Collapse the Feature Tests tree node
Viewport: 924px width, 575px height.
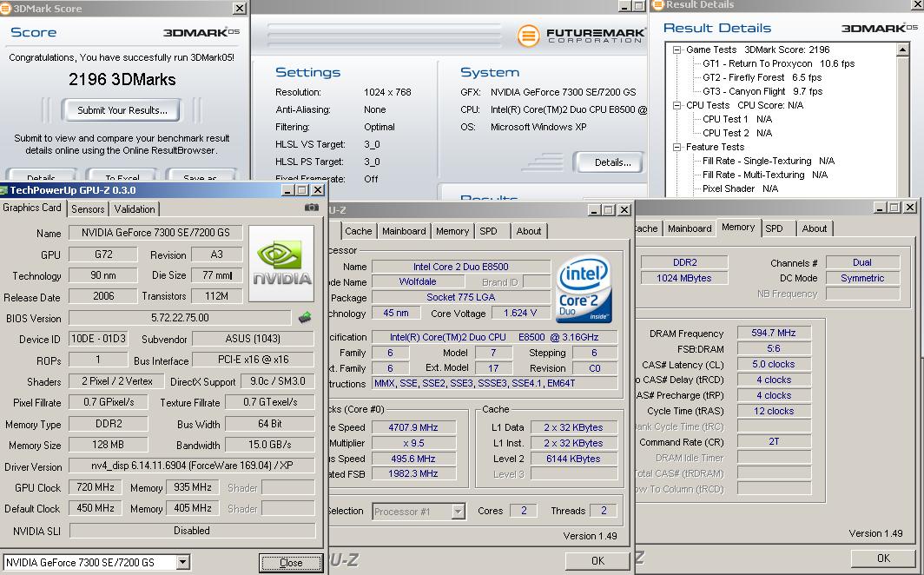pyautogui.click(x=677, y=148)
